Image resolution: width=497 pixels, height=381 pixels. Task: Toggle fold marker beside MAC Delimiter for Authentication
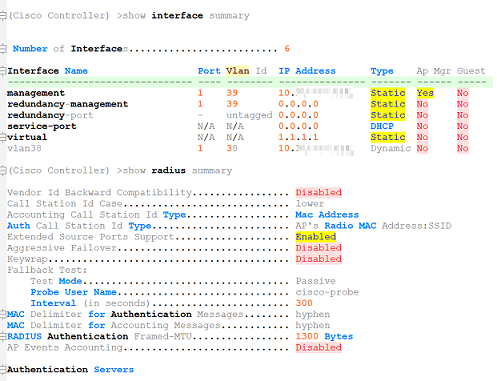[3, 314]
